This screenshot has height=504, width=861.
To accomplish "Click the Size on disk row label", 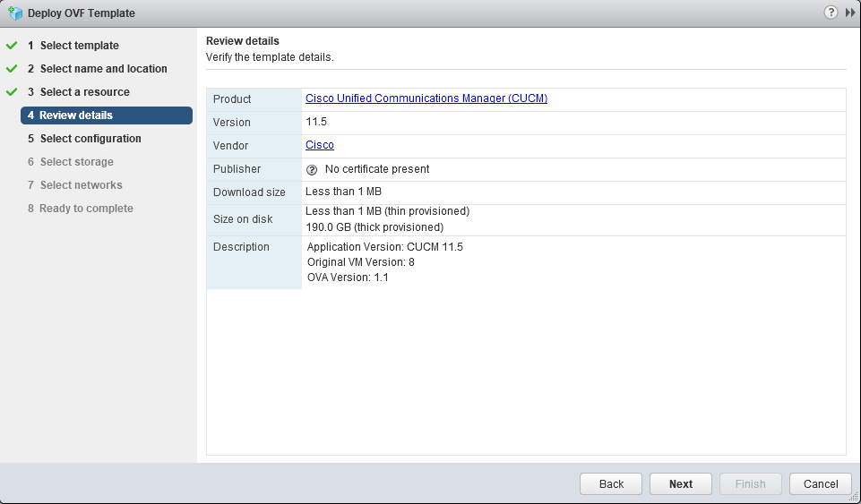I will [243, 219].
